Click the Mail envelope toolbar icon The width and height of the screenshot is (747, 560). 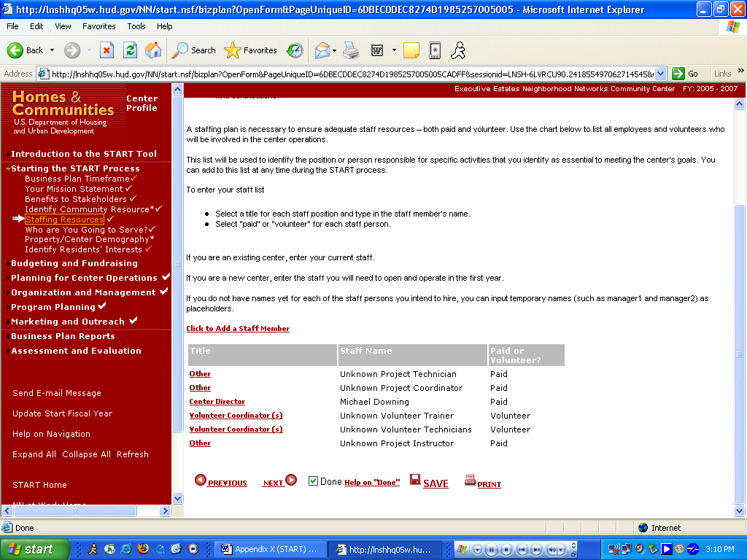tap(322, 50)
